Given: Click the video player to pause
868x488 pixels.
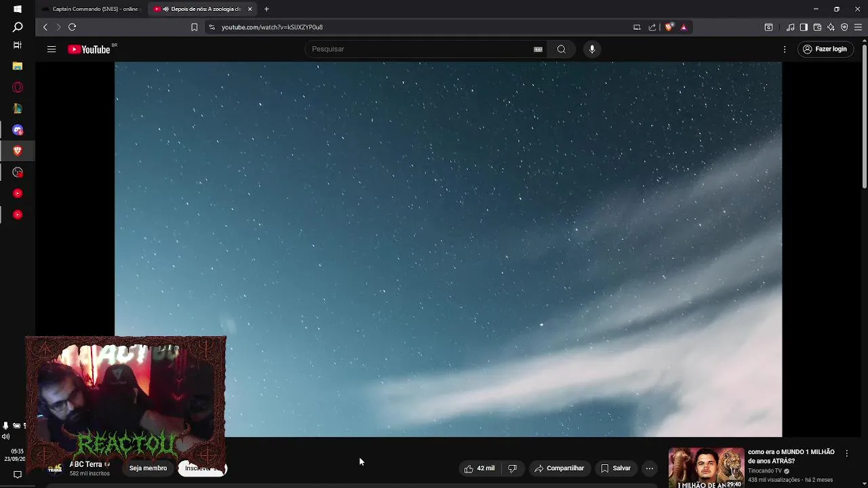Looking at the screenshot, I should coord(448,249).
